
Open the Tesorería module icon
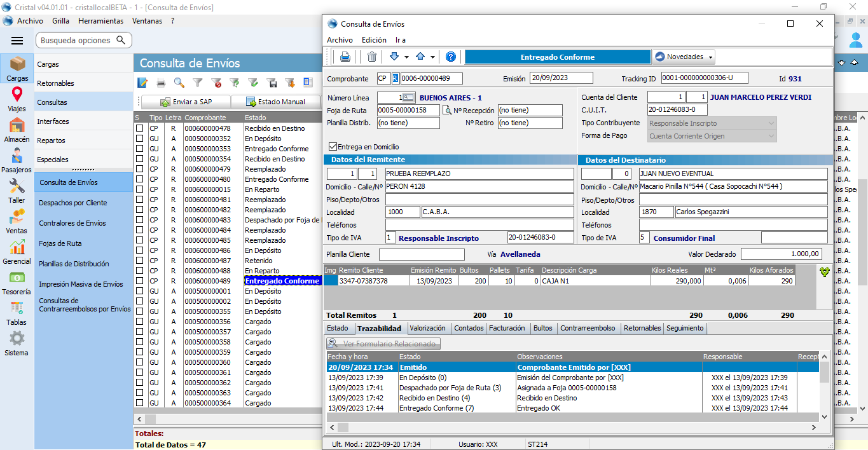[x=17, y=282]
